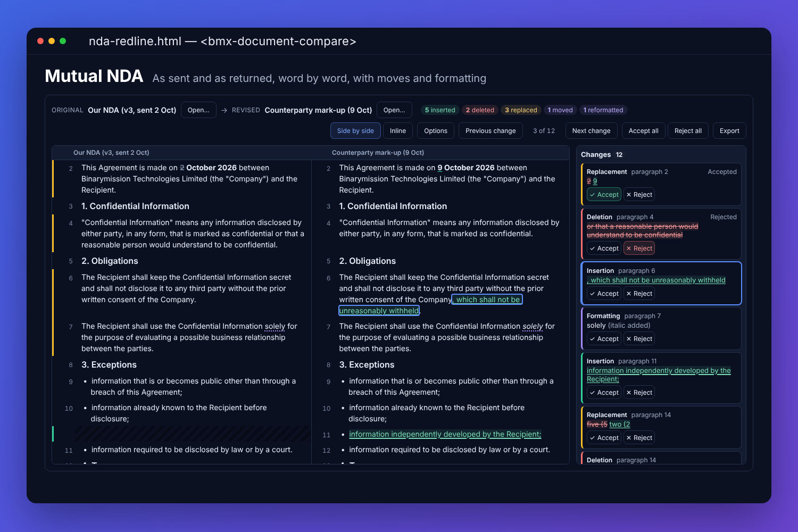Click Accept all changes
The height and width of the screenshot is (532, 798).
[x=644, y=131]
